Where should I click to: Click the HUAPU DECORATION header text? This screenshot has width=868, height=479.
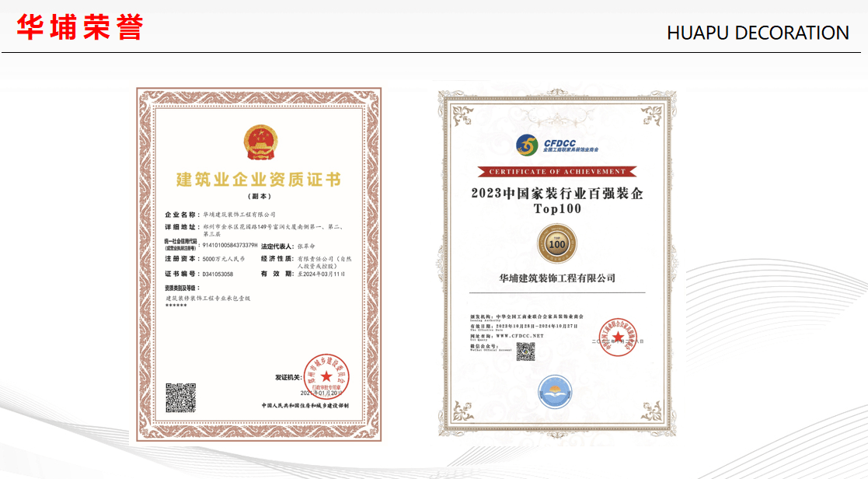[758, 33]
